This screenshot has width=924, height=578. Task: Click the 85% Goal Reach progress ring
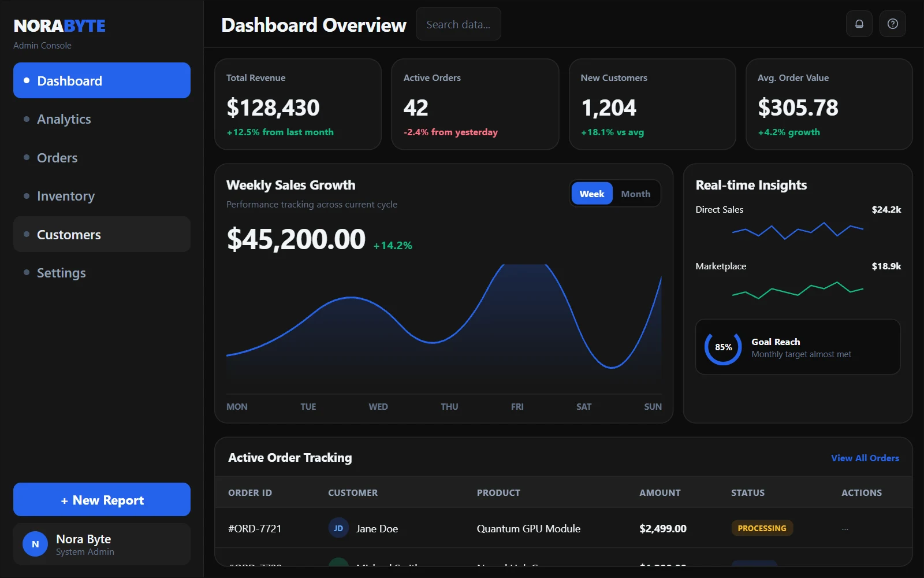point(722,347)
